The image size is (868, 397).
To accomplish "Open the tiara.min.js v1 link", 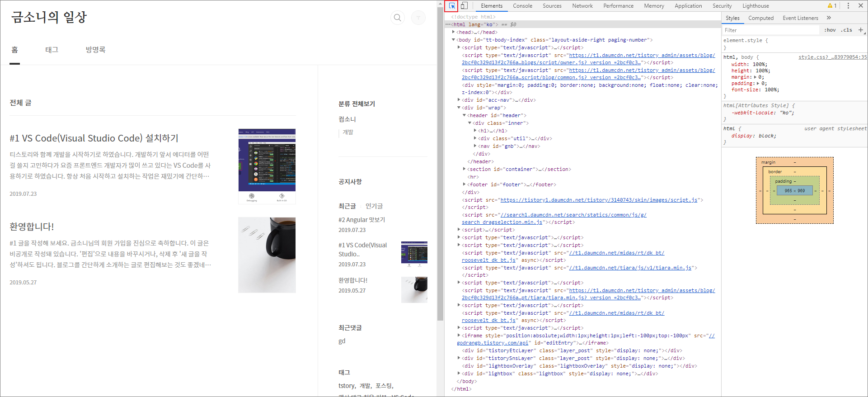I will [630, 268].
